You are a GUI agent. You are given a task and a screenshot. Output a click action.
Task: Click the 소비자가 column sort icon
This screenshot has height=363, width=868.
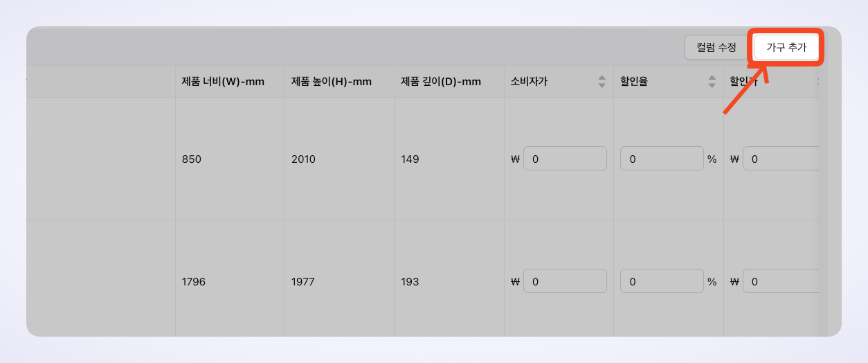pos(602,82)
